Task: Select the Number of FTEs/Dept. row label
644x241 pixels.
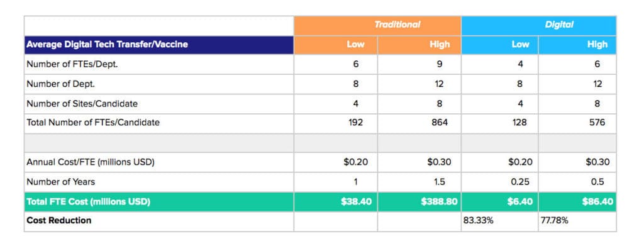Action: [72, 64]
